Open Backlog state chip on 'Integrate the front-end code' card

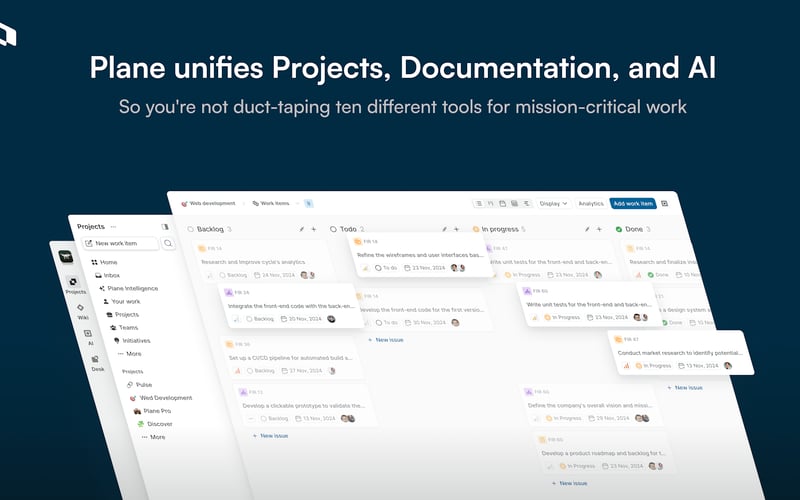(x=260, y=319)
